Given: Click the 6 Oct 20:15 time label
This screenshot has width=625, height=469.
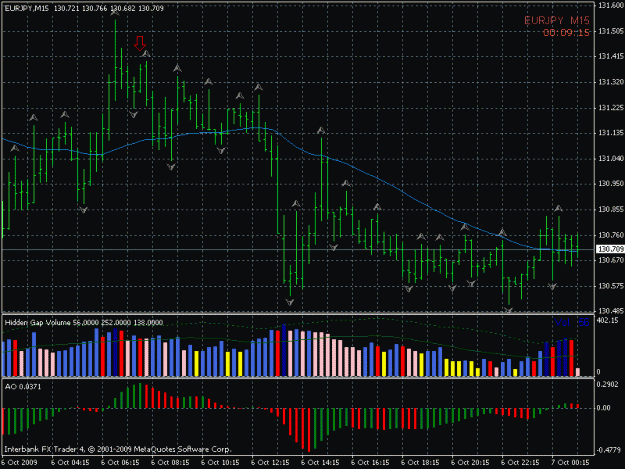Looking at the screenshot, I should click(470, 463).
